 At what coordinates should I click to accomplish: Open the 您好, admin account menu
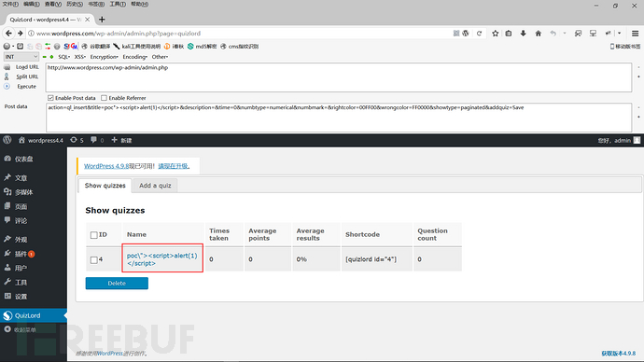click(619, 140)
